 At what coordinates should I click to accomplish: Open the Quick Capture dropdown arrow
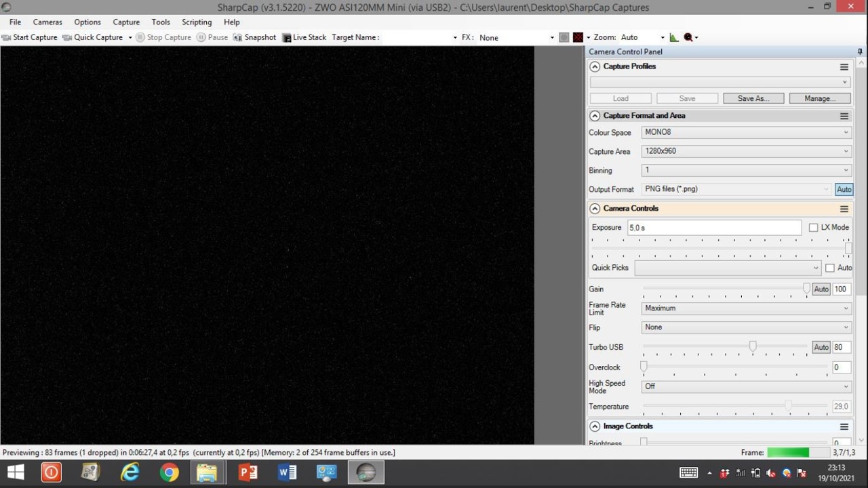(x=130, y=37)
